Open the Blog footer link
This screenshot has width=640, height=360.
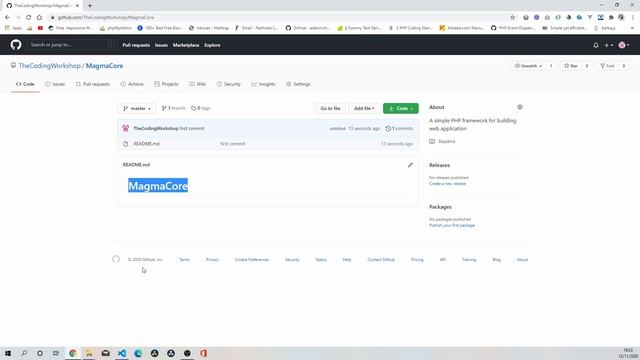tap(496, 260)
